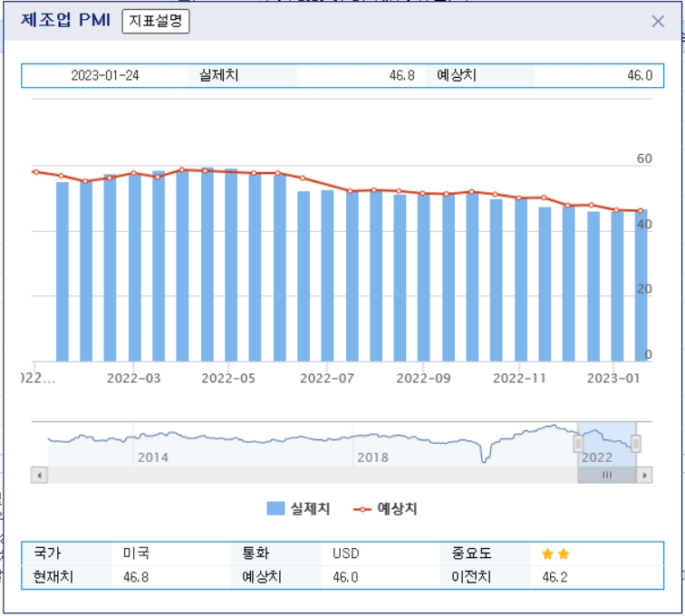685x616 pixels.
Task: Toggle the 예상치 legend series
Action: point(385,508)
